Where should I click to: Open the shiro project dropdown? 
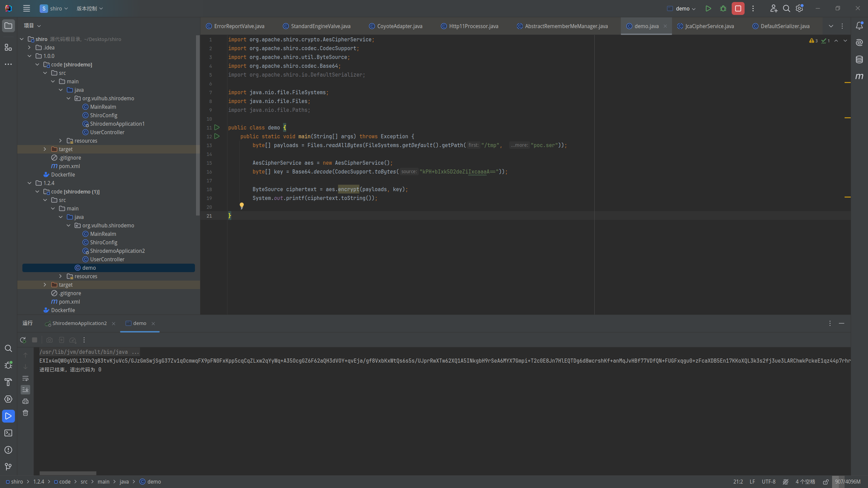[54, 8]
